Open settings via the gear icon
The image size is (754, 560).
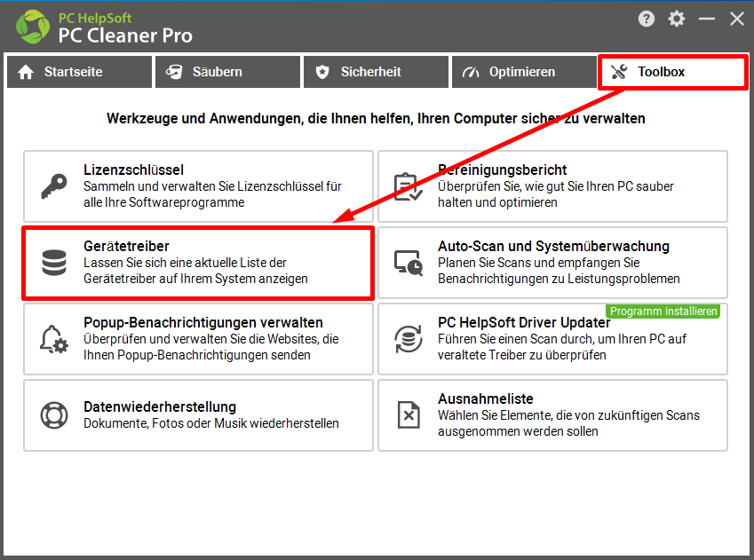tap(677, 19)
